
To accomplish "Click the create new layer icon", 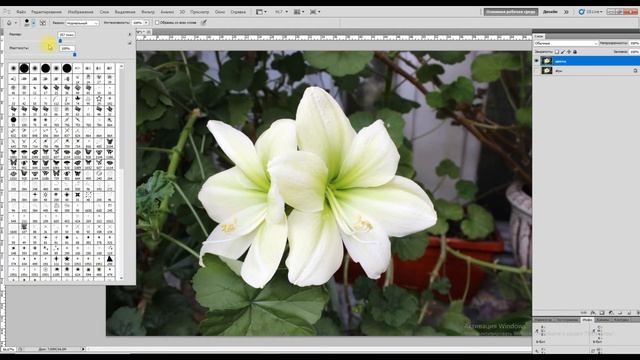I will pos(629,313).
